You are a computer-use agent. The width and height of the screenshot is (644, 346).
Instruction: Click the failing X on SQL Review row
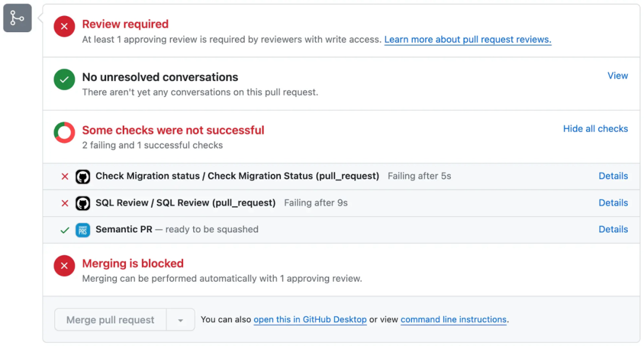point(65,203)
